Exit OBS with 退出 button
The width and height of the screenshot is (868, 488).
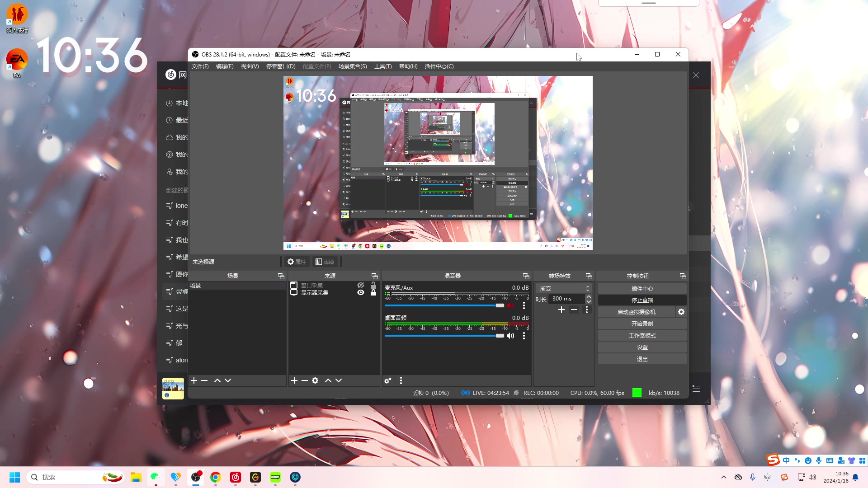click(x=642, y=359)
